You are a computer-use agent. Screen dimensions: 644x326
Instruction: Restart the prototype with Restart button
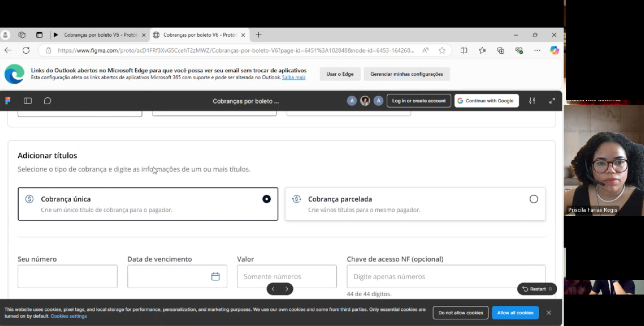(537, 289)
